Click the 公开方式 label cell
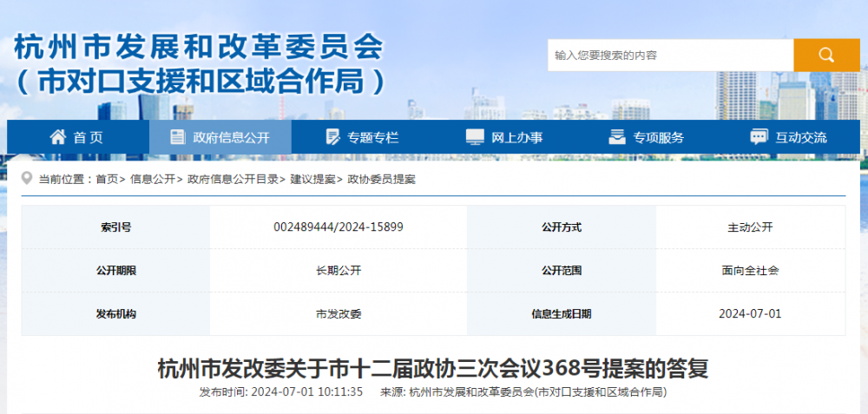This screenshot has width=868, height=414. [562, 227]
